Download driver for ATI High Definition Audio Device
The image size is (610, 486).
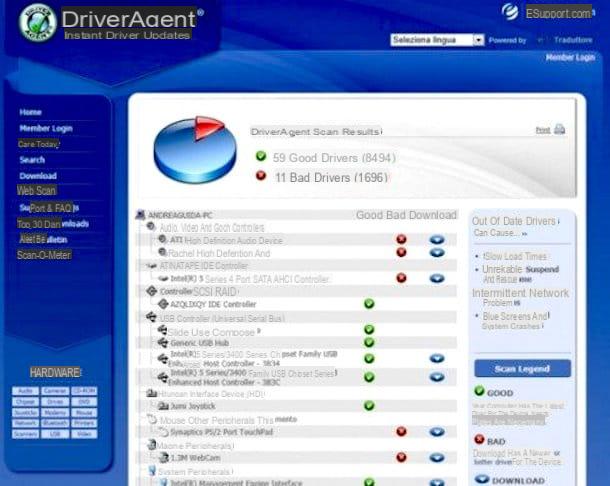point(437,240)
